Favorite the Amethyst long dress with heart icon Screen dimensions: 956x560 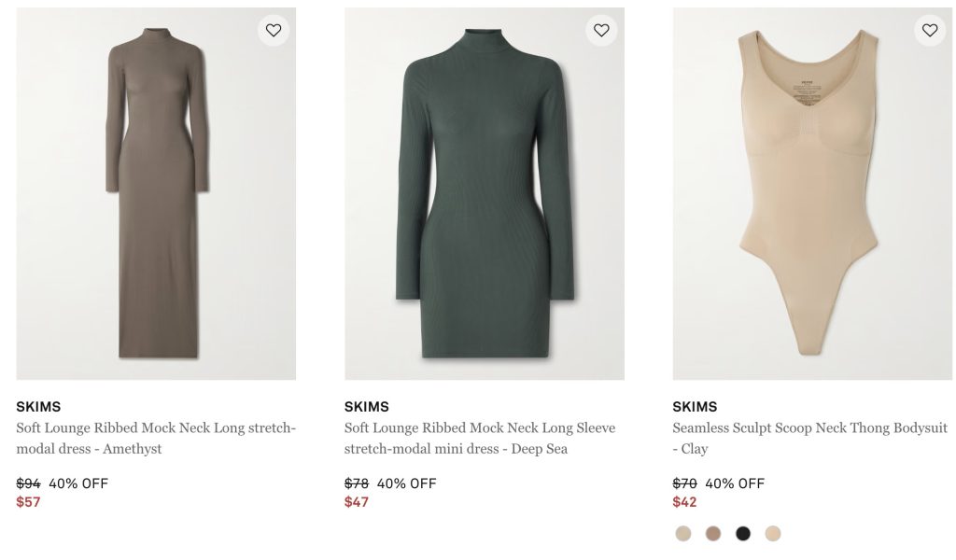tap(274, 30)
